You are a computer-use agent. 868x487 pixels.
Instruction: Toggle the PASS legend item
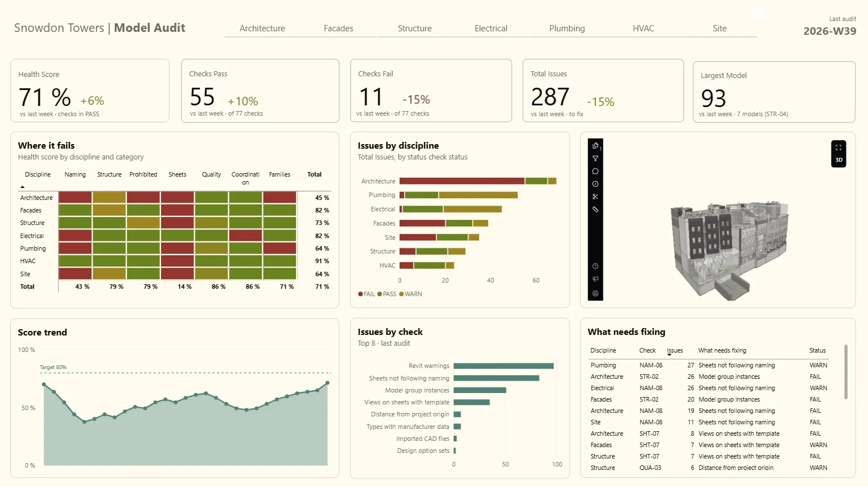(386, 294)
